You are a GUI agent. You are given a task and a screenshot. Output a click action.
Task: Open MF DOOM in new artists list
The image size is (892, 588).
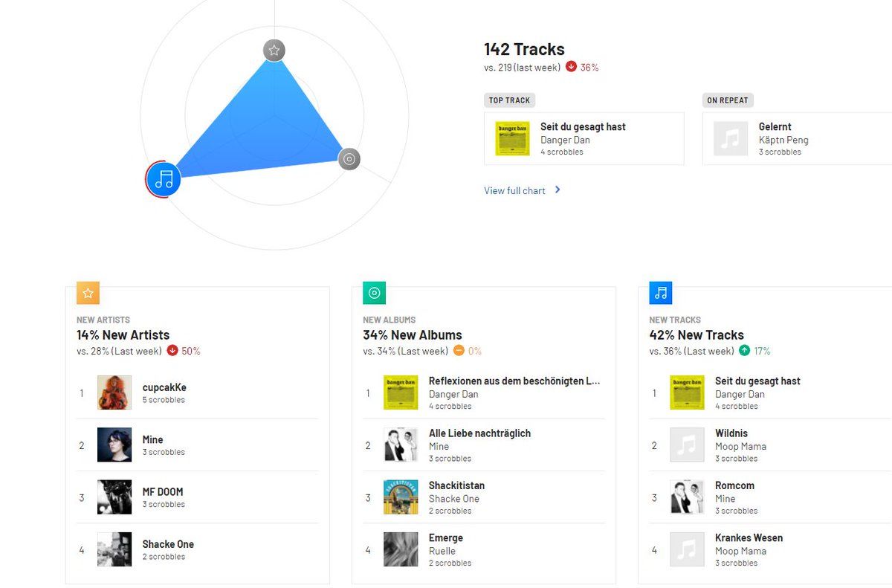163,492
